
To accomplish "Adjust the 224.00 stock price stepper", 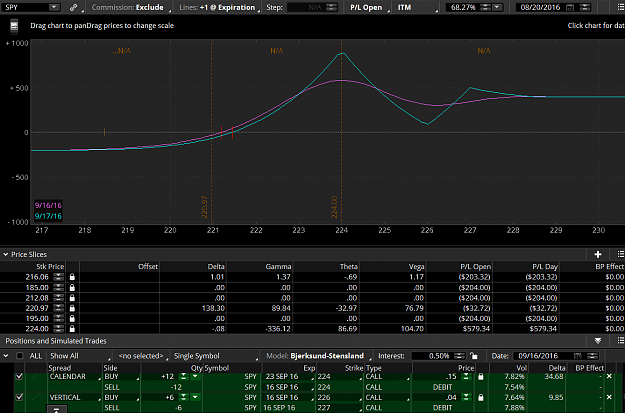I will pos(59,329).
